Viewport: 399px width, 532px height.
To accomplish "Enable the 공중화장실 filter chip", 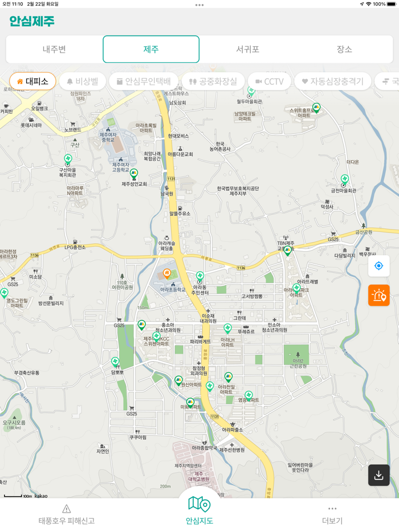I will coord(213,81).
